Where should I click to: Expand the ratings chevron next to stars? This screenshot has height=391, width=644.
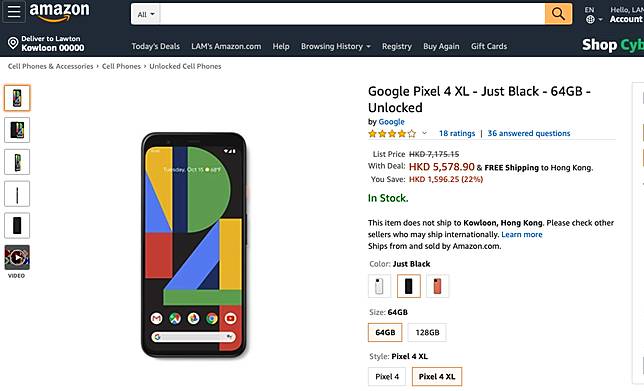pyautogui.click(x=425, y=133)
